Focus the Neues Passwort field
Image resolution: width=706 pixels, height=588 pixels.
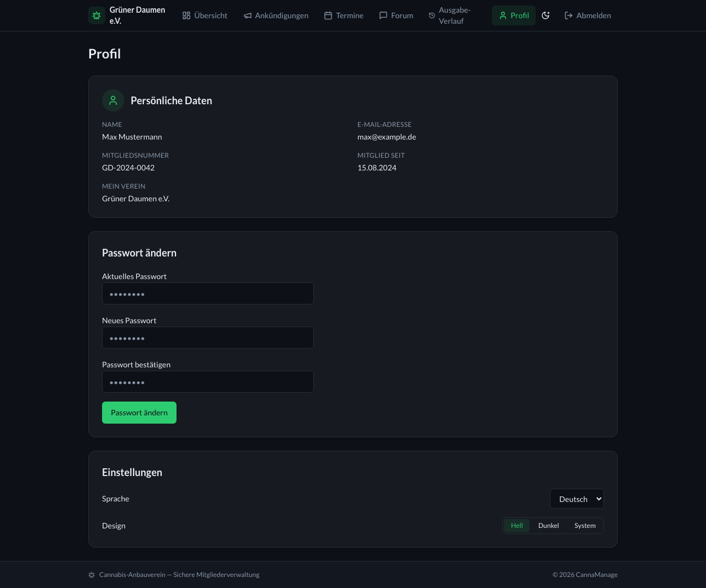[x=208, y=338]
